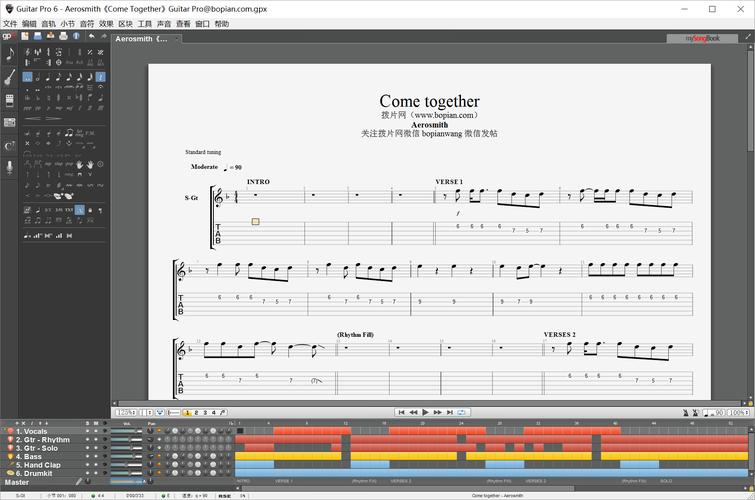This screenshot has width=755, height=500.
Task: Click the rewind button
Action: 413,412
